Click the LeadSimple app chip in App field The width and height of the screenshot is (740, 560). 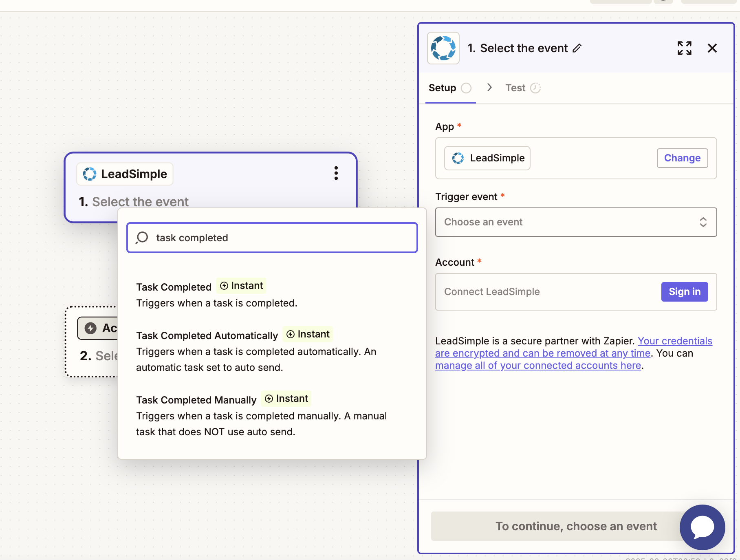tap(487, 158)
